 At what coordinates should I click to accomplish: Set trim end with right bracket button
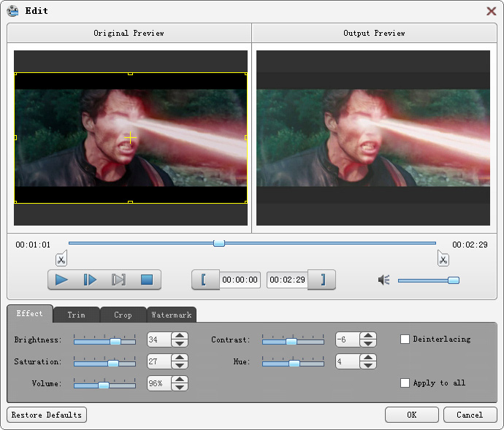(321, 280)
